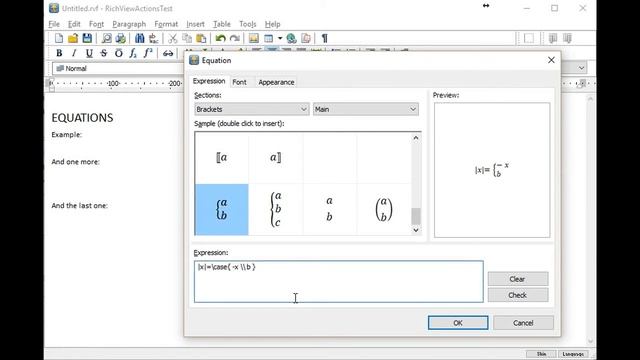The height and width of the screenshot is (360, 640).
Task: Select the double left bracket sample
Action: (222, 158)
